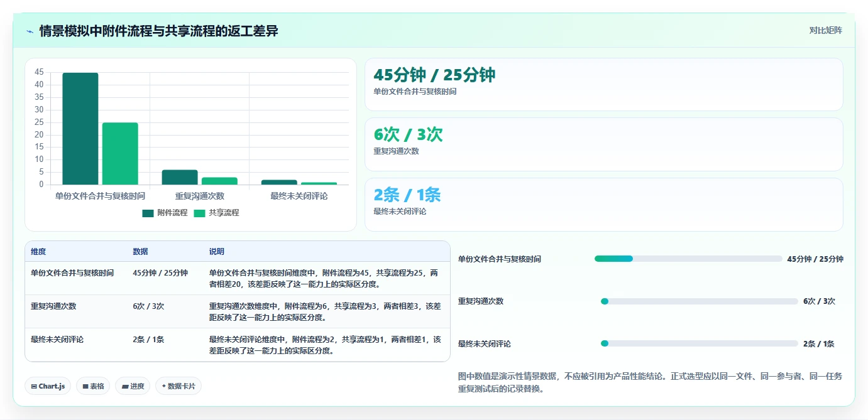Click the 6次 / 3次 value after the progress bar

click(x=819, y=301)
